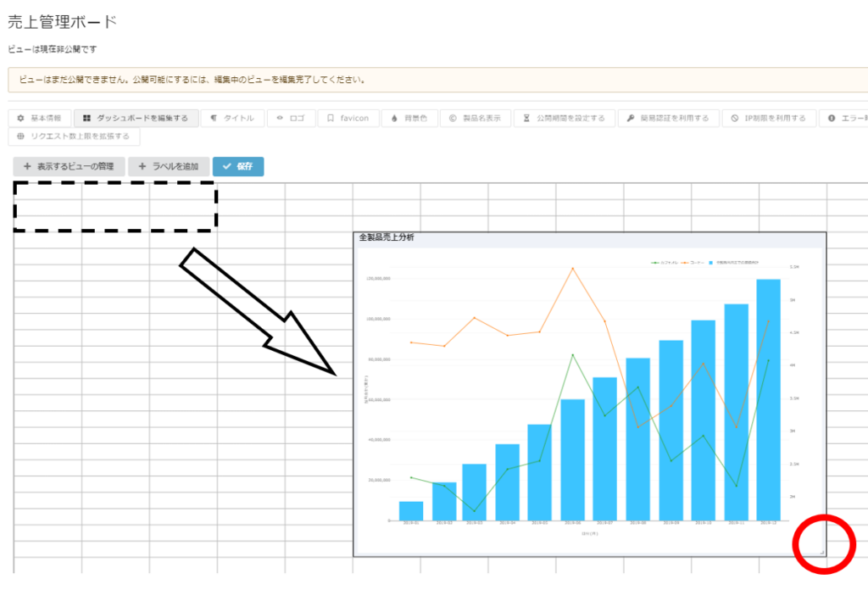Screen dimensions: 868x590
Task: Select the ダッシュボードを編集する tab
Action: (x=136, y=119)
